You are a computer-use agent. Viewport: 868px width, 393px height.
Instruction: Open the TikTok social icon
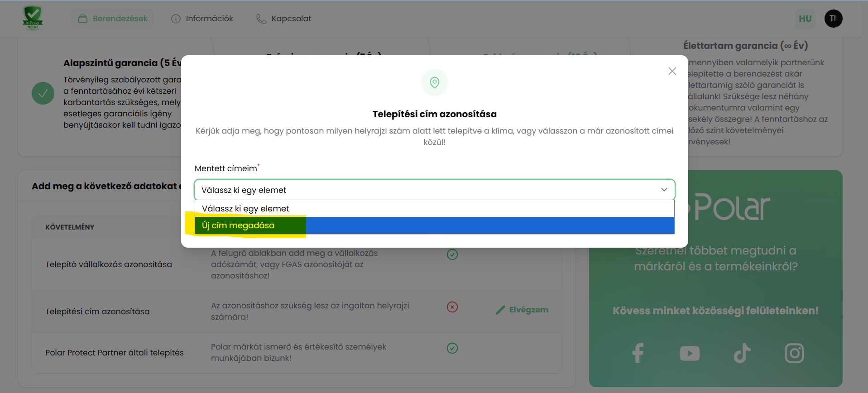pos(742,353)
